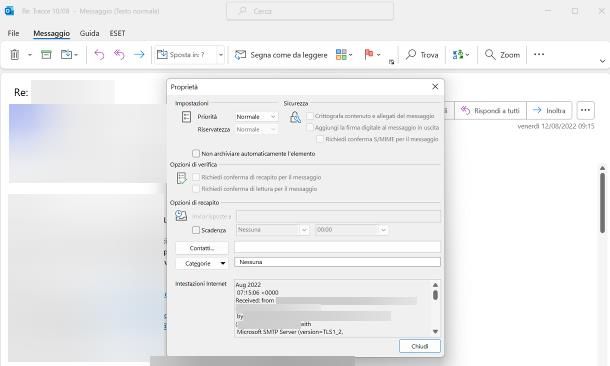Click the Forward arrow icon in ribbon
The width and height of the screenshot is (610, 366).
click(139, 55)
